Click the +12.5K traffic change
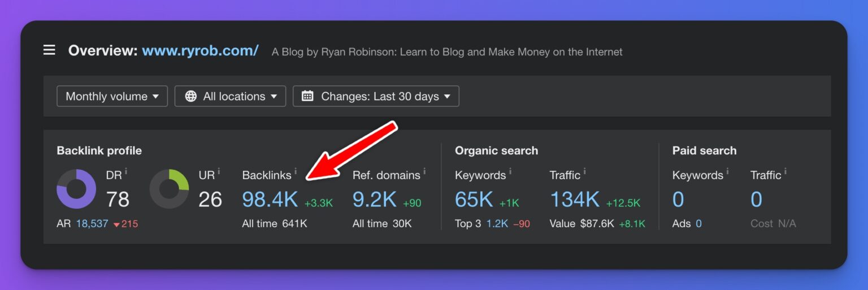This screenshot has width=868, height=290. (x=623, y=204)
